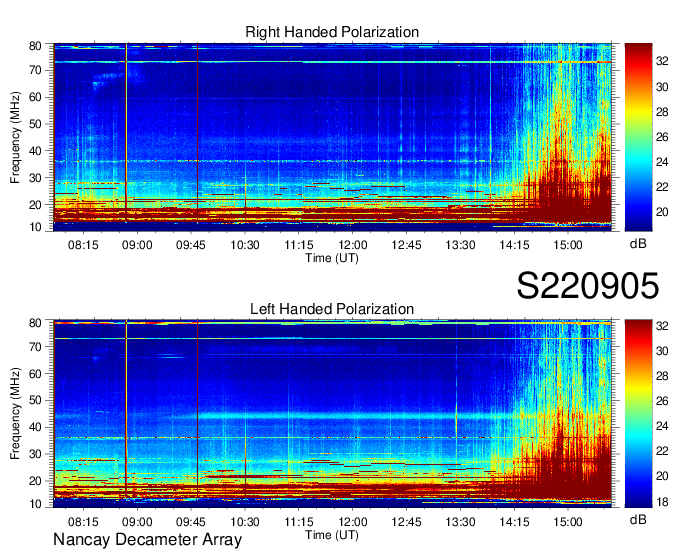Screen dimensions: 680x552
Task: Select 09:45 time tick of Right Handed plot
Action: (x=191, y=245)
